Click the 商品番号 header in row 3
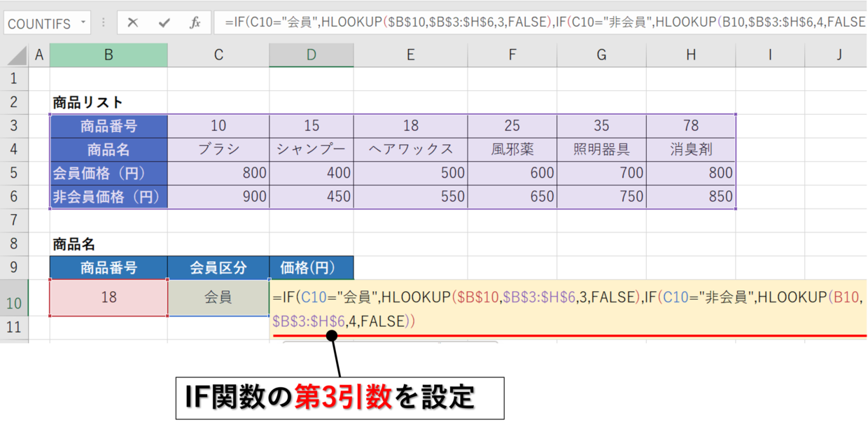 pyautogui.click(x=108, y=126)
